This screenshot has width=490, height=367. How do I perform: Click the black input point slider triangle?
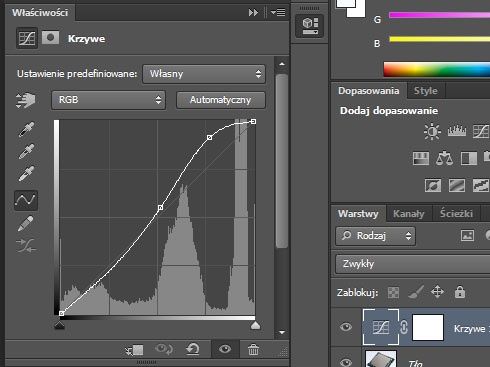[59, 325]
